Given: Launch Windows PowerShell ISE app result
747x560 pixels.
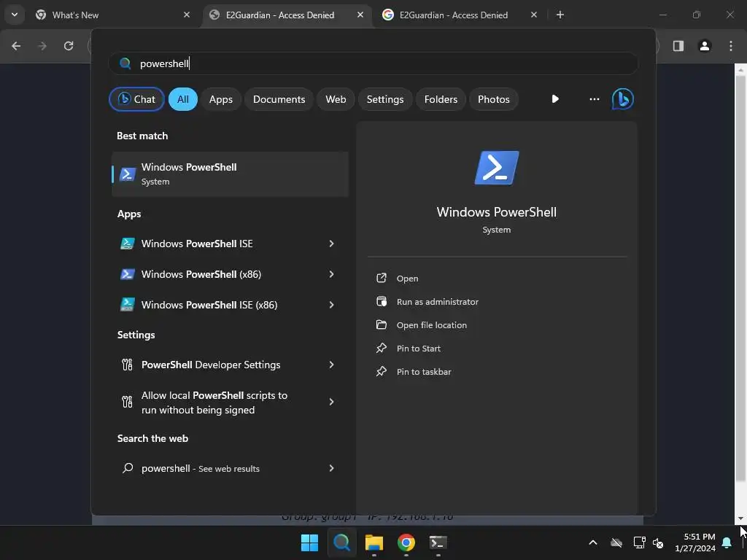Looking at the screenshot, I should coord(197,244).
